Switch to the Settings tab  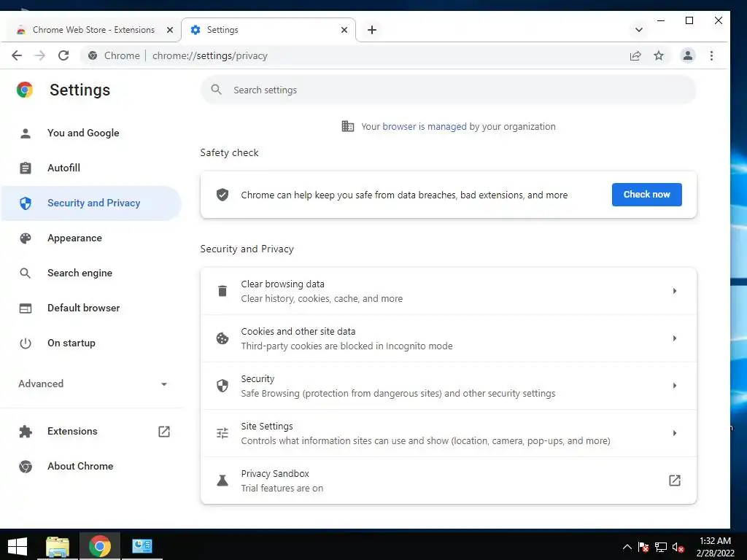pyautogui.click(x=268, y=30)
